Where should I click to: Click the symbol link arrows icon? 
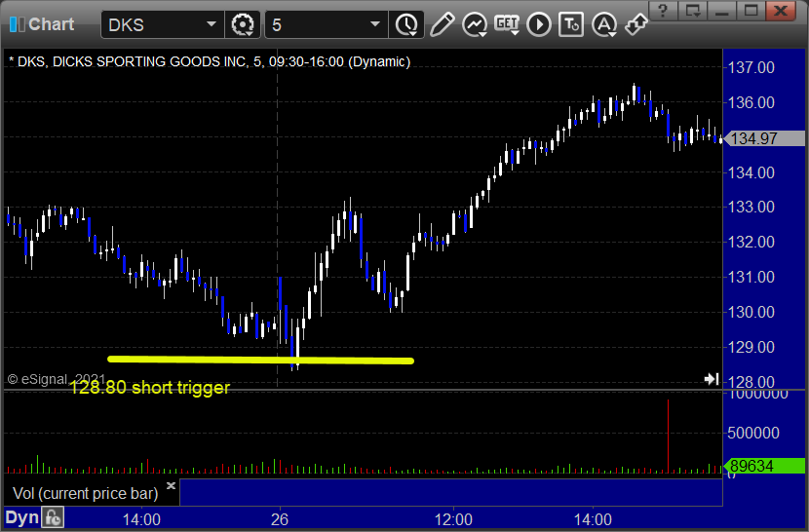coord(636,24)
